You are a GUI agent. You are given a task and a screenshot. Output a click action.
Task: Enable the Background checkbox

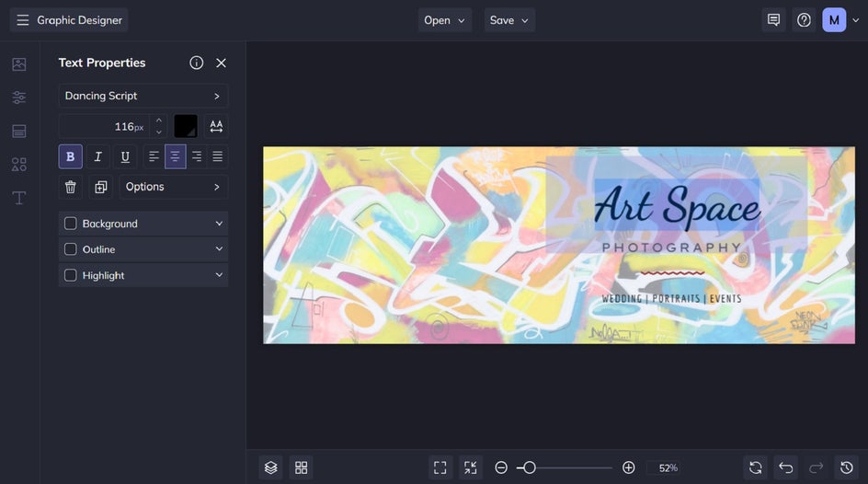click(70, 224)
